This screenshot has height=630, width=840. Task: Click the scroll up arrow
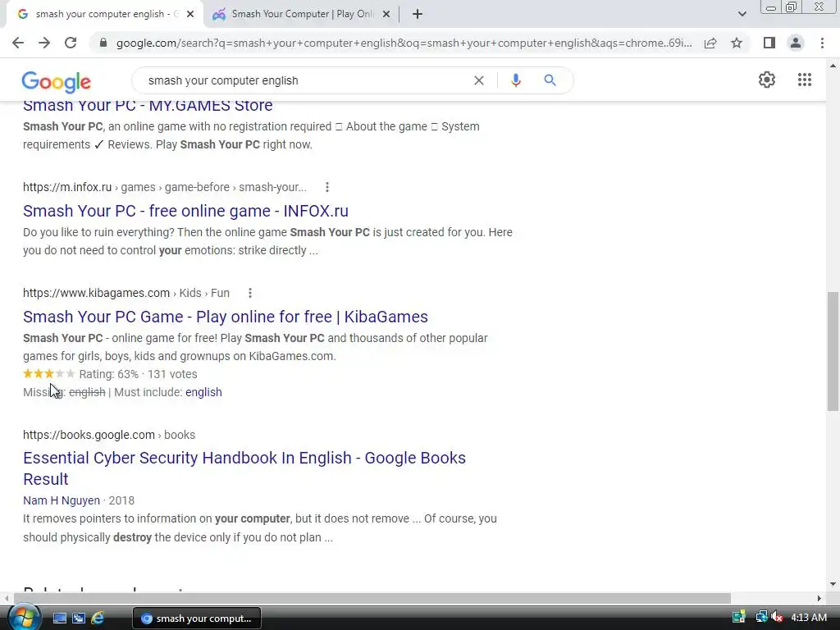[x=833, y=66]
